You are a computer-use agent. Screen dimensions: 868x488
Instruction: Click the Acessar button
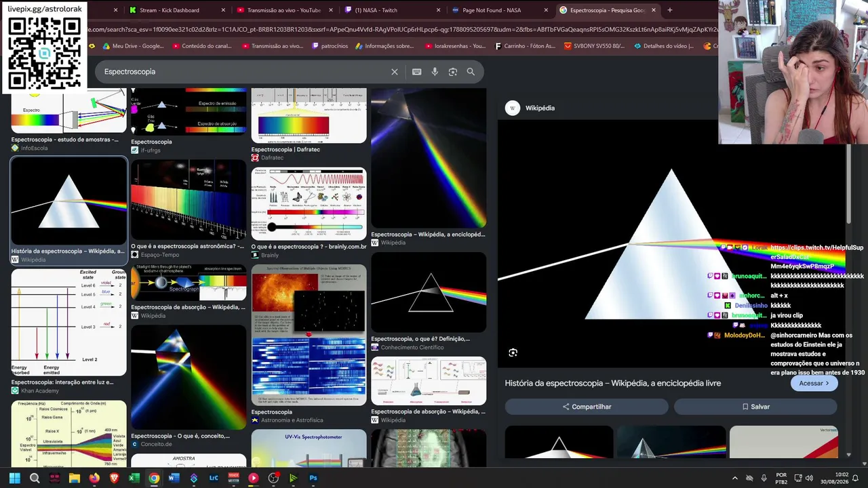point(814,383)
